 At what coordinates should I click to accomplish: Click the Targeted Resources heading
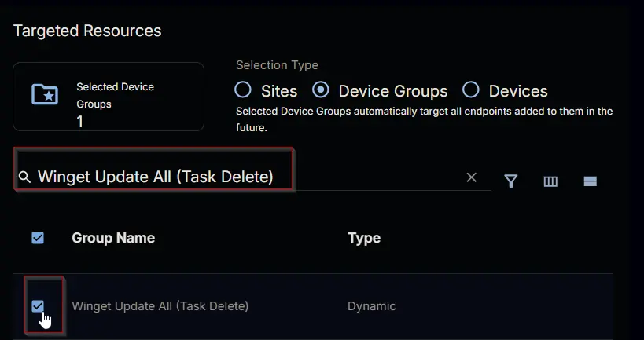(87, 31)
